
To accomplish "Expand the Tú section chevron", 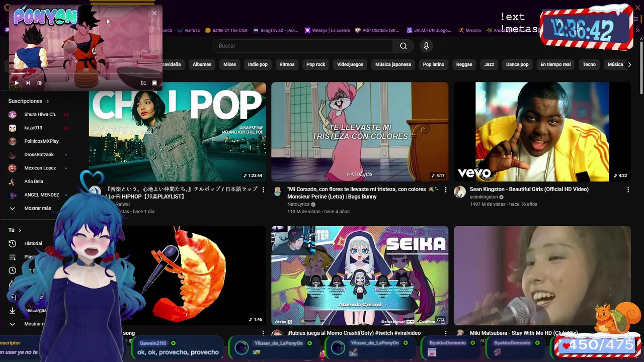I will [x=20, y=230].
